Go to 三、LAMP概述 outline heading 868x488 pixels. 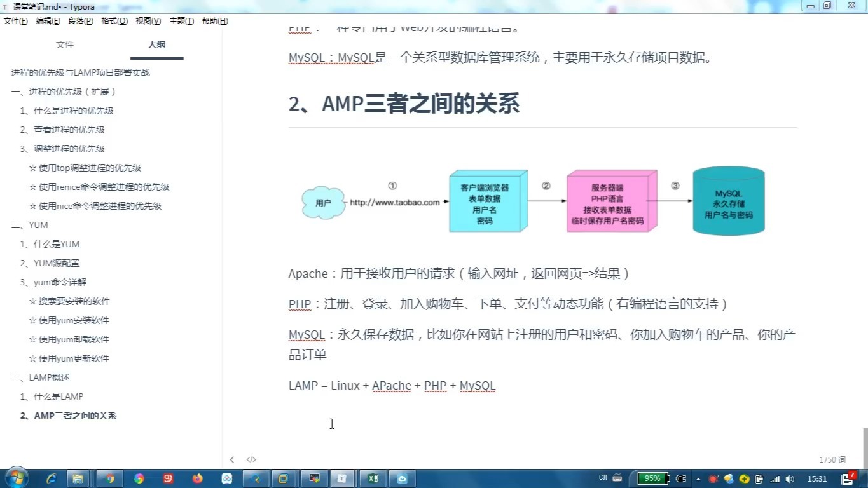pyautogui.click(x=41, y=377)
